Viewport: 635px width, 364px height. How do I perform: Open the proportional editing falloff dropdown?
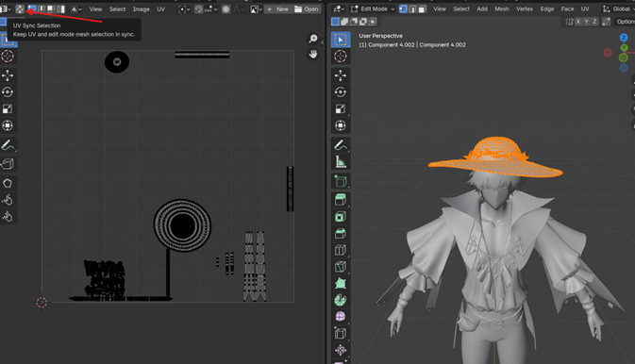click(239, 8)
